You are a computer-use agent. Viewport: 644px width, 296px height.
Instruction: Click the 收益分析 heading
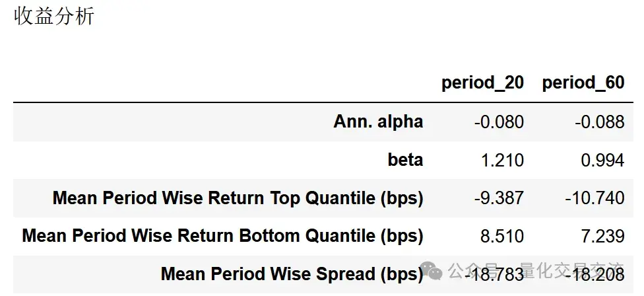54,17
